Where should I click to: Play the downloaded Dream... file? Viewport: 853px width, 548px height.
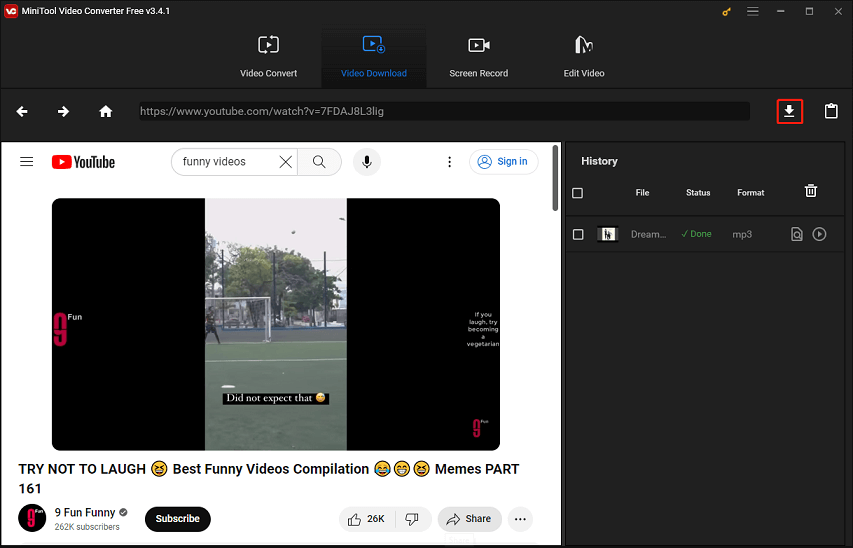[x=819, y=234]
